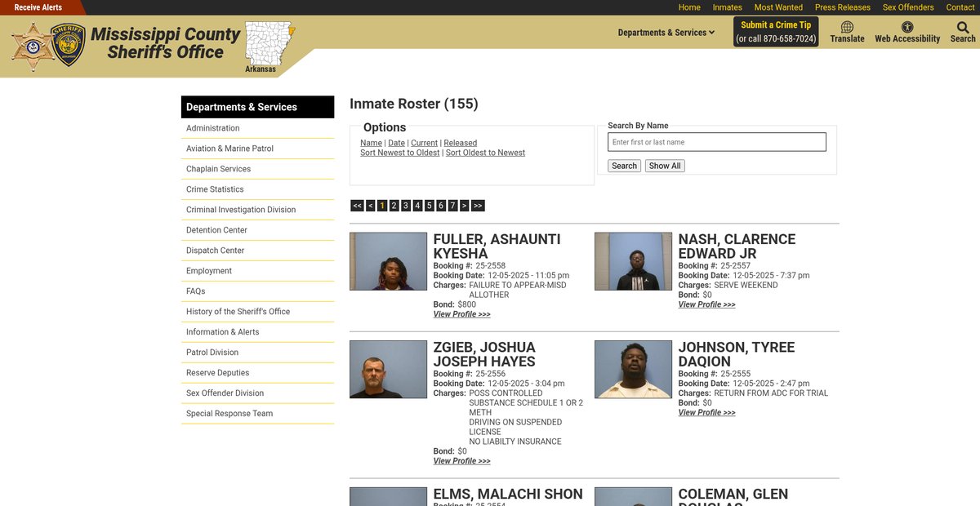Click the Search button under name field
This screenshot has width=980, height=506.
(x=624, y=166)
